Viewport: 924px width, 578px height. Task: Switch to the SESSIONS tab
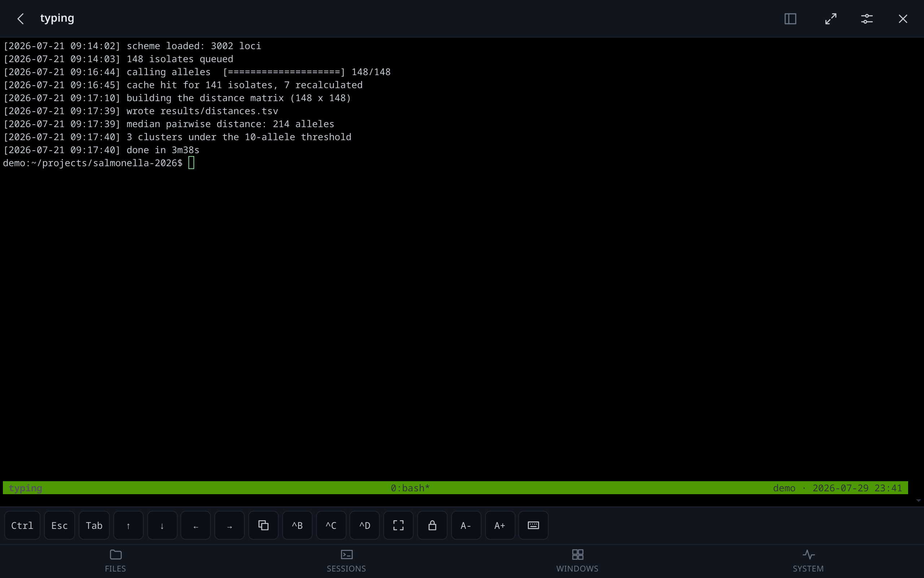click(346, 561)
